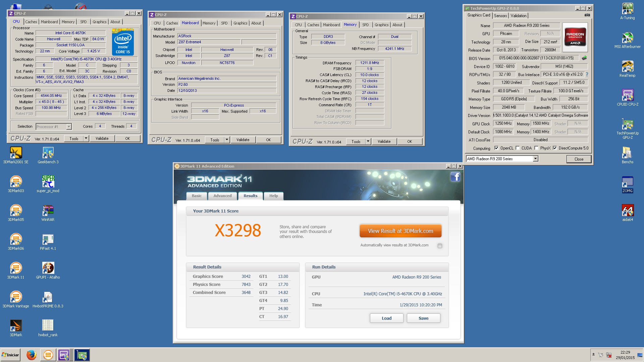
Task: Open the MSI Afterburner shortcut
Action: pyautogui.click(x=628, y=40)
